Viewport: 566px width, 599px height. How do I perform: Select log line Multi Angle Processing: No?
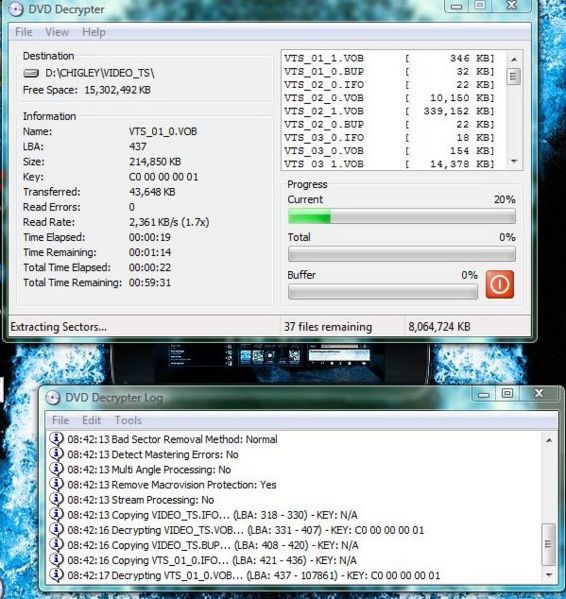pos(149,469)
